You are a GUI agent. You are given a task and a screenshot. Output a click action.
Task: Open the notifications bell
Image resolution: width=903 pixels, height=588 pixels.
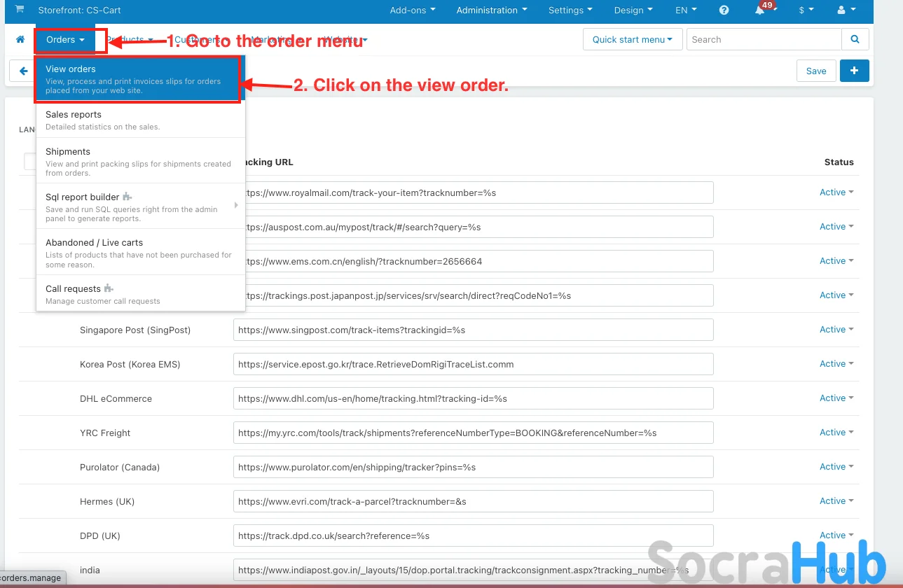(760, 10)
